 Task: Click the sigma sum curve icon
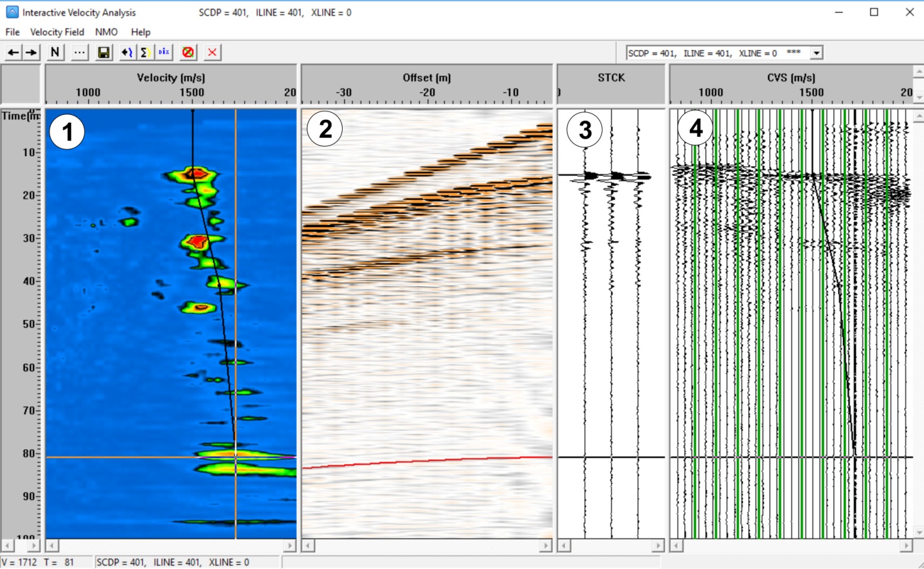click(x=145, y=53)
